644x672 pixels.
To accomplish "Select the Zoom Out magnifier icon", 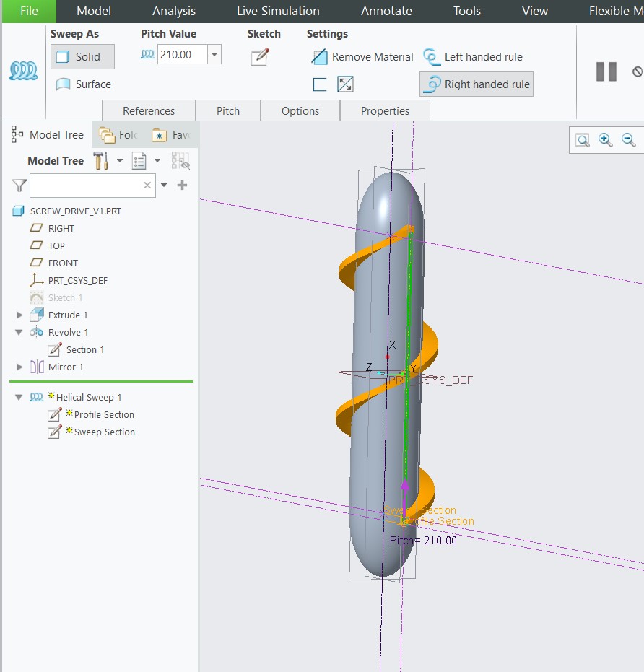I will pyautogui.click(x=627, y=139).
